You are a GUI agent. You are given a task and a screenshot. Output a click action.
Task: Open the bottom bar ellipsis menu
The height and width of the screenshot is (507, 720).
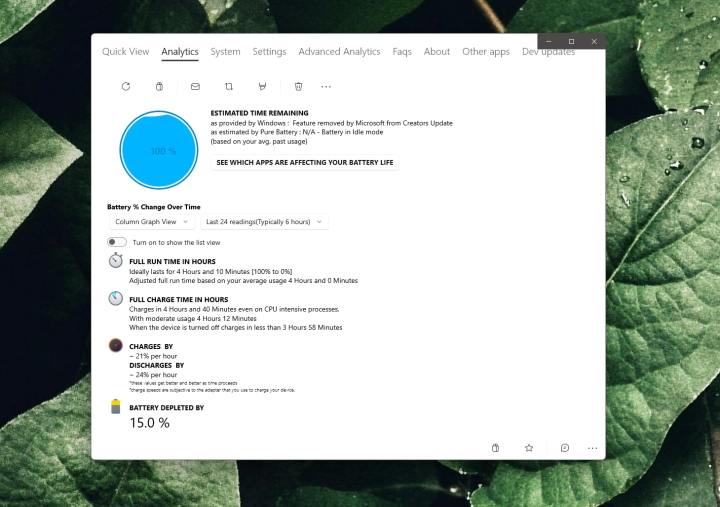coord(593,448)
